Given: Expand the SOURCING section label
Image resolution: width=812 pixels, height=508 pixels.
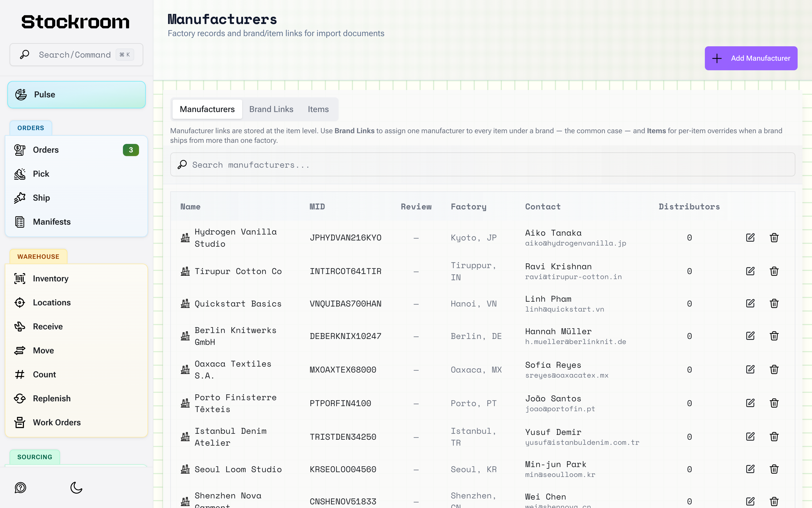Looking at the screenshot, I should 35,457.
